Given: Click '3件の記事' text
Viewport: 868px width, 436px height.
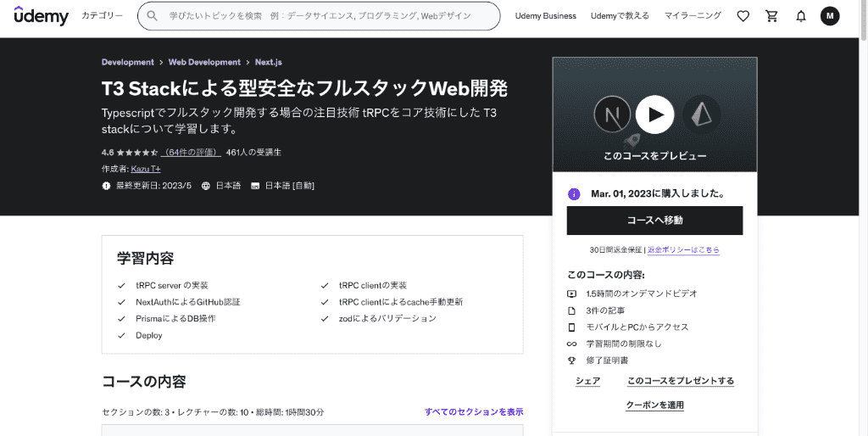Looking at the screenshot, I should pyautogui.click(x=605, y=310).
